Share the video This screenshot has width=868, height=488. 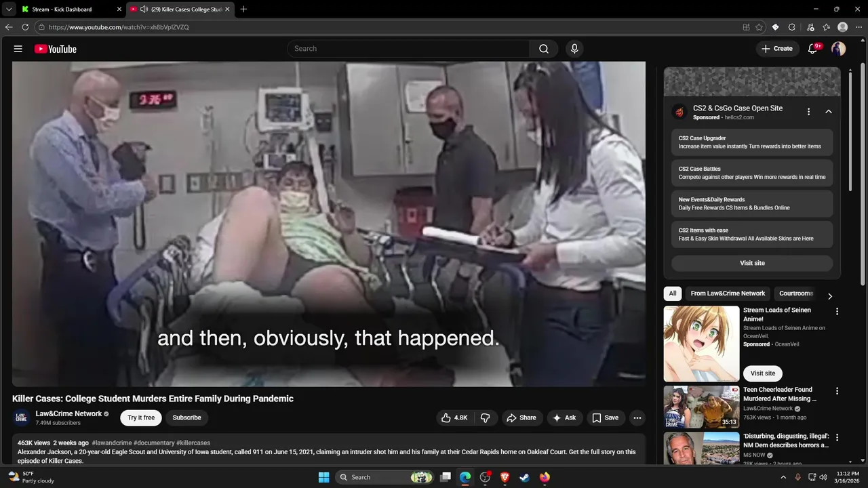[x=521, y=418]
